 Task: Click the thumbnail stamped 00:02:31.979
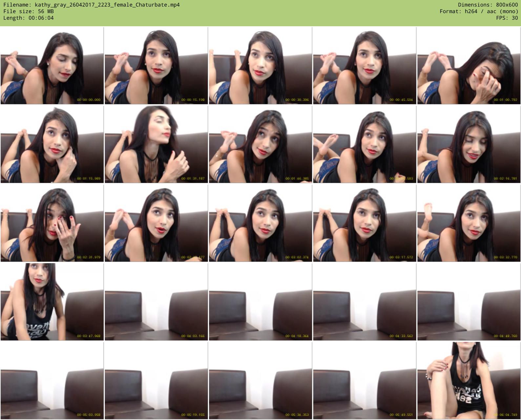52,223
